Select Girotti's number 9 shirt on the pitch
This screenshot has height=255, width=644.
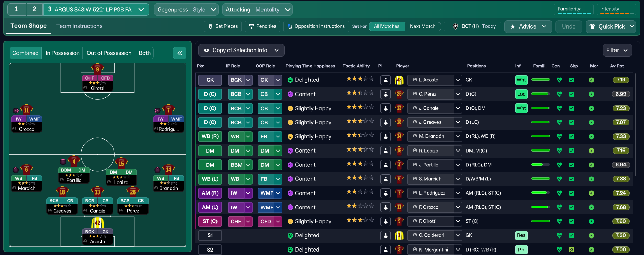click(97, 69)
